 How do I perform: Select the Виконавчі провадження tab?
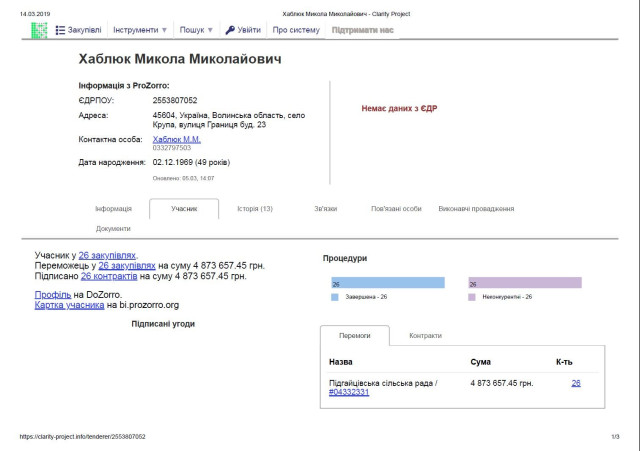point(476,209)
